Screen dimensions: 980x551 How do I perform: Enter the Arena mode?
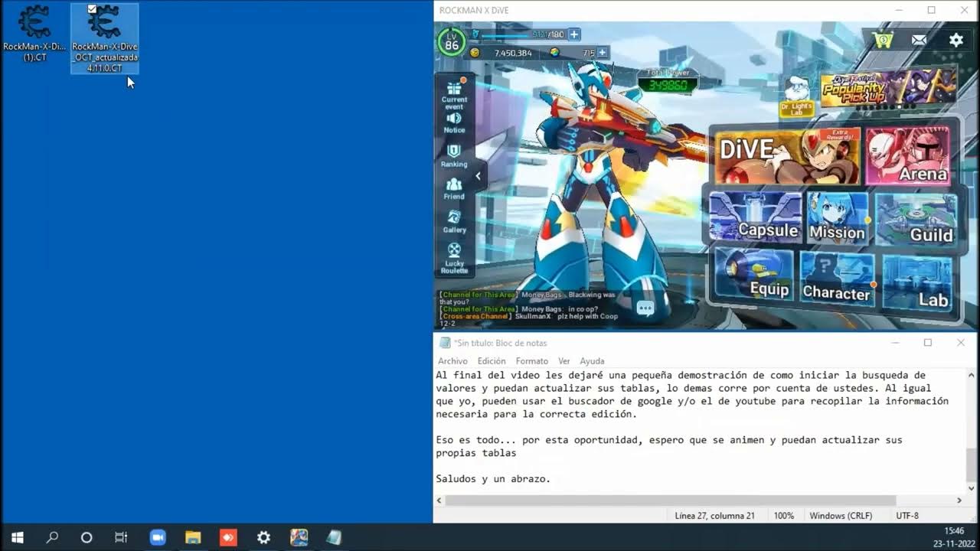point(909,156)
